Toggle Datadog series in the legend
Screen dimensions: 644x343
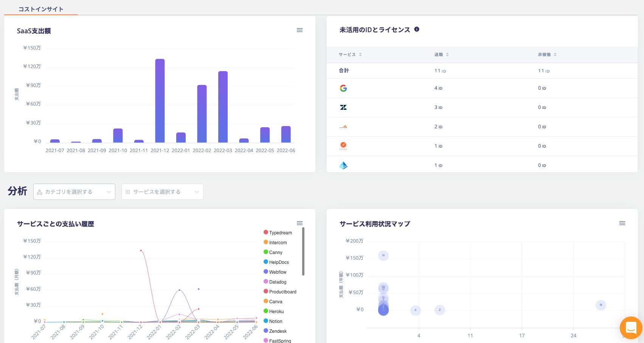point(275,282)
